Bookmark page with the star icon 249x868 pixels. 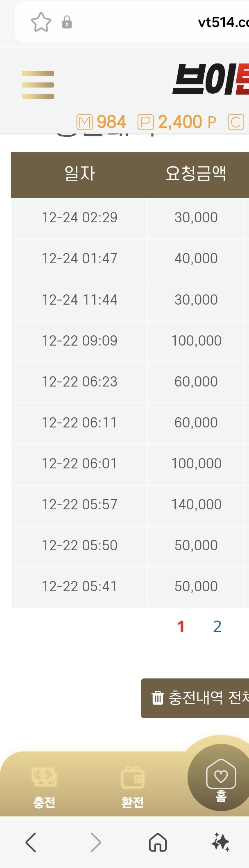coord(41,22)
